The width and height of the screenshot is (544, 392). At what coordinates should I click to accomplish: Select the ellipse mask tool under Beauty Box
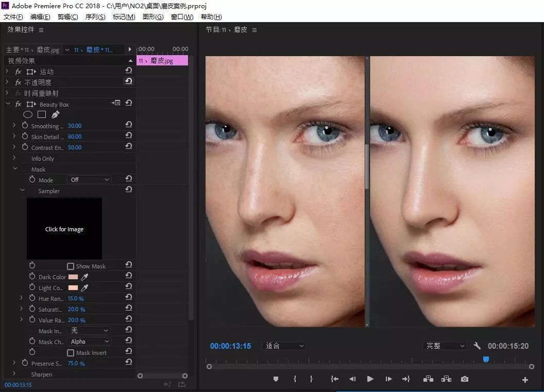(x=28, y=114)
